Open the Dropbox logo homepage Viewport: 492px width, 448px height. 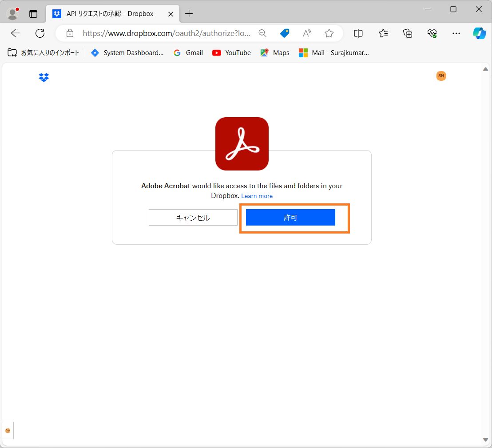click(x=44, y=77)
